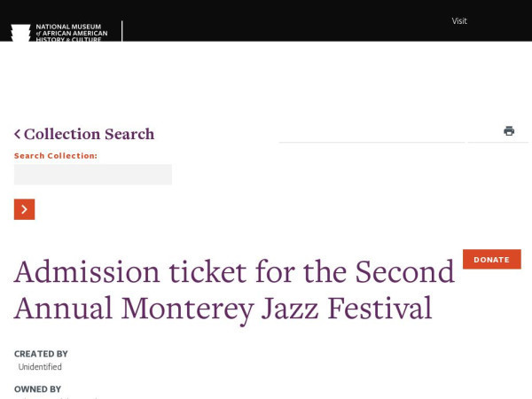The image size is (532, 399).
Task: Open the National Museum of African American History home link
Action: (x=72, y=33)
